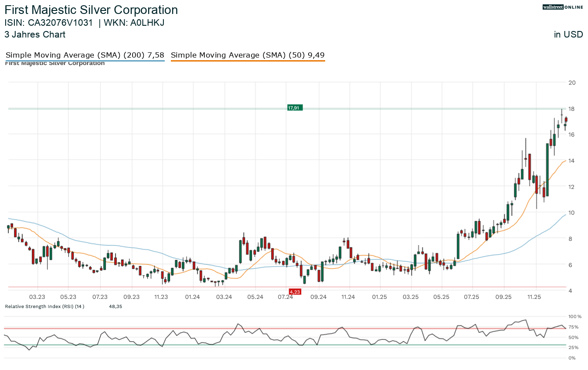
Task: Select the 11.25 date on the time axis
Action: click(534, 297)
